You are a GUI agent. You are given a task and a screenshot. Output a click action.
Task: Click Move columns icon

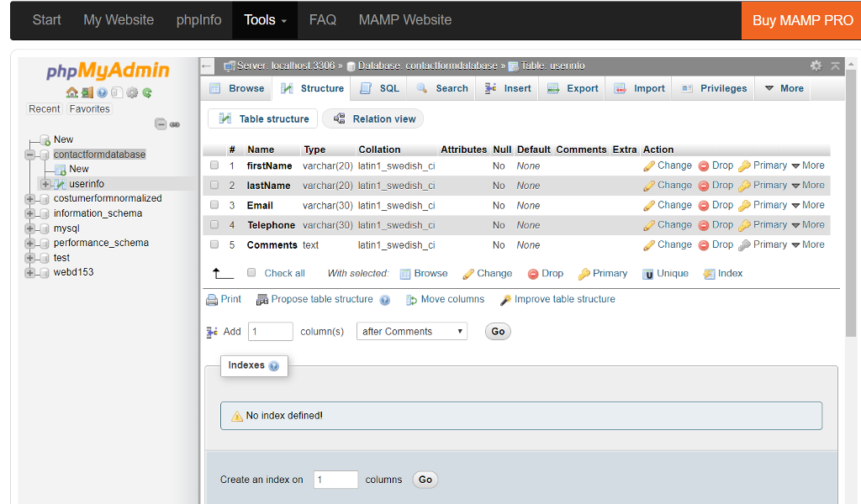click(x=411, y=300)
